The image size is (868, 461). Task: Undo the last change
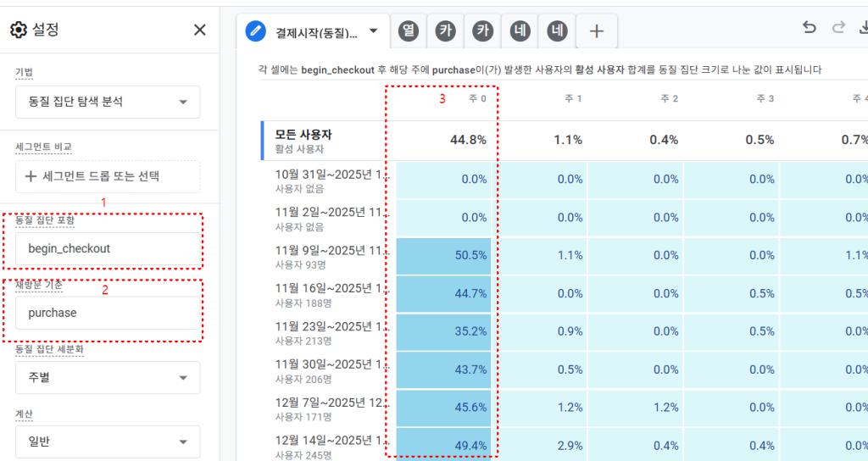click(810, 28)
